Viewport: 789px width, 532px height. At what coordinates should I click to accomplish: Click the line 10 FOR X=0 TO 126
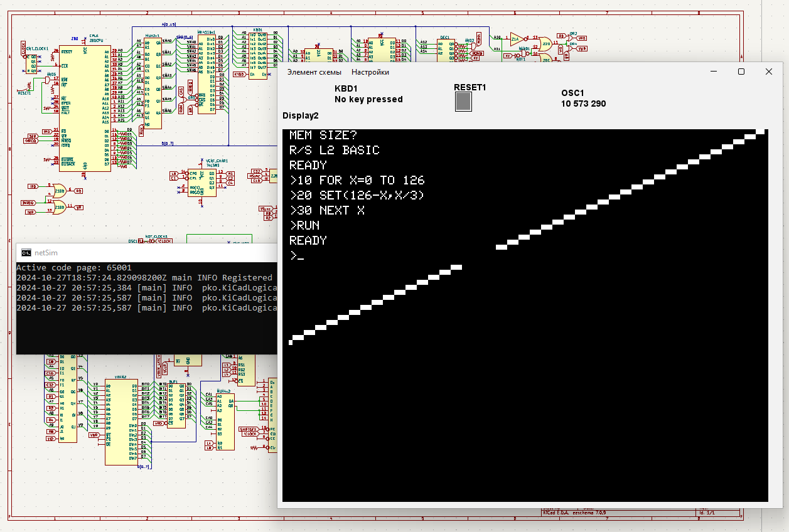pos(357,180)
